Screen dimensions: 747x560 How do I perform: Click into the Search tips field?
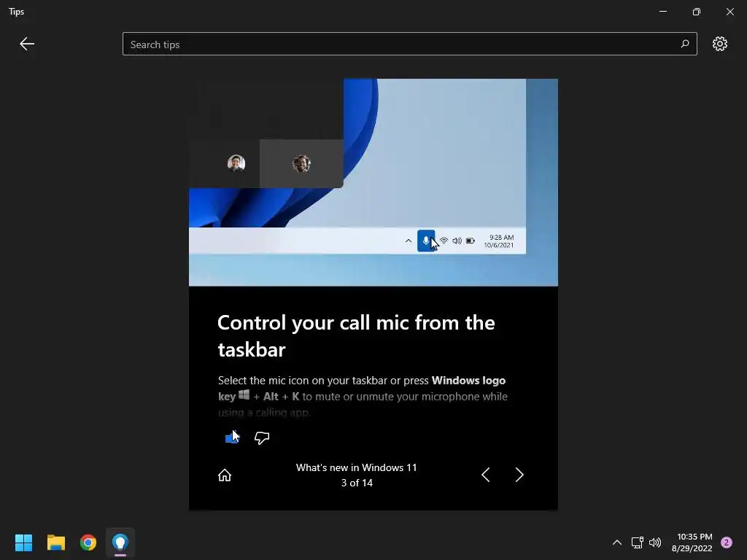[410, 44]
